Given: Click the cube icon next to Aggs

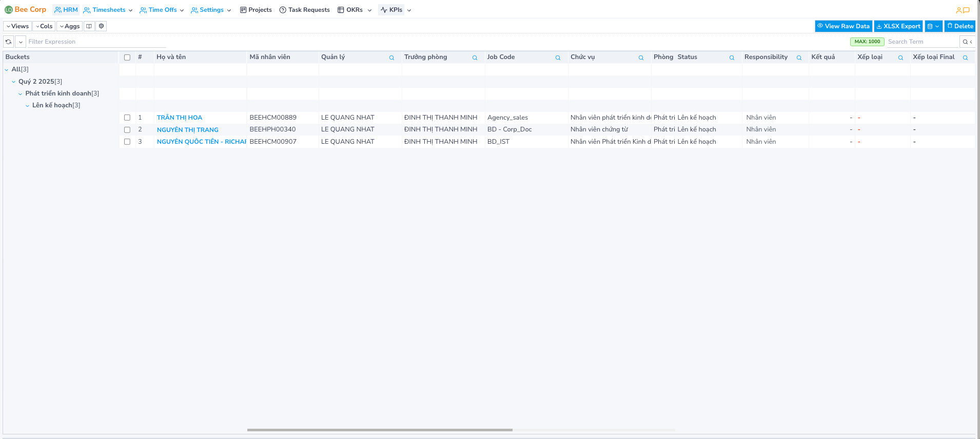Looking at the screenshot, I should click(x=102, y=26).
